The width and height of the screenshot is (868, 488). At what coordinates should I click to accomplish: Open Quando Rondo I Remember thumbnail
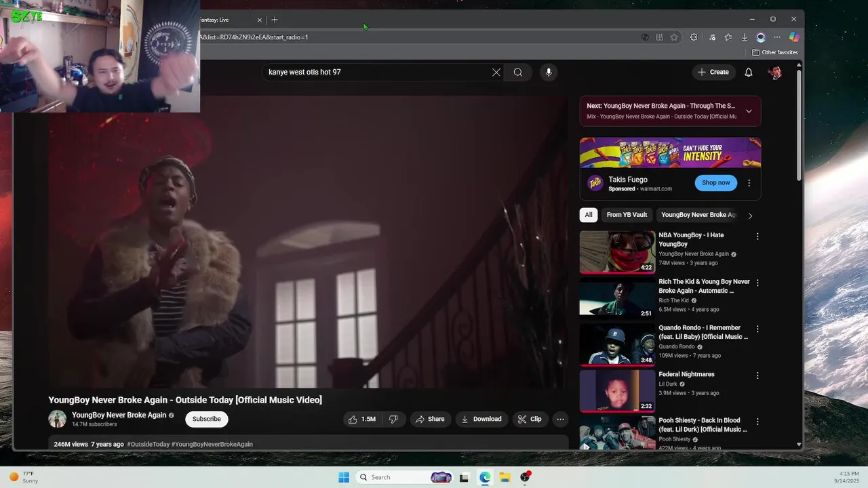tap(617, 344)
